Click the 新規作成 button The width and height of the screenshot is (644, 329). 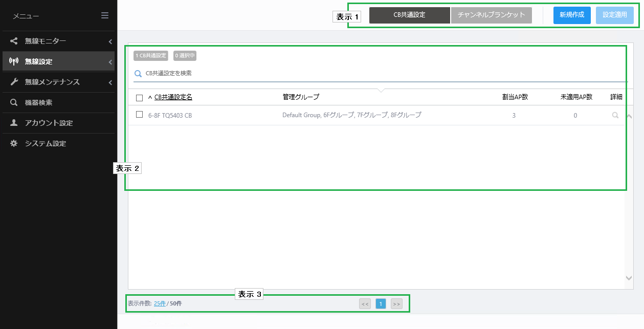click(x=571, y=15)
